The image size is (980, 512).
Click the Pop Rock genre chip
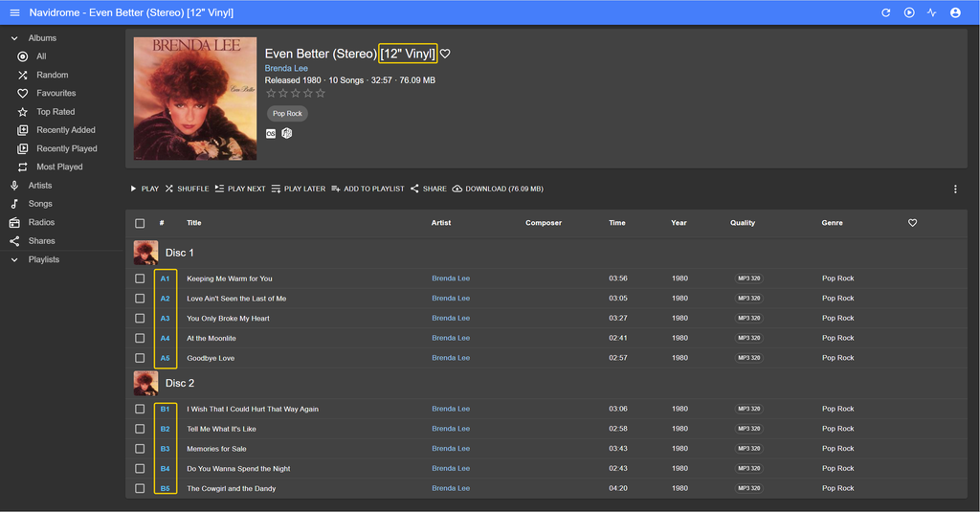coord(287,113)
